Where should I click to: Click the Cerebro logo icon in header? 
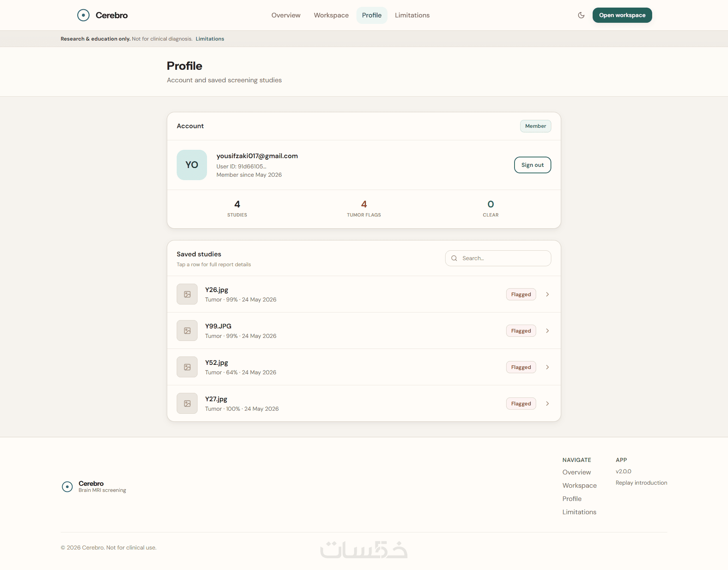[x=83, y=15]
